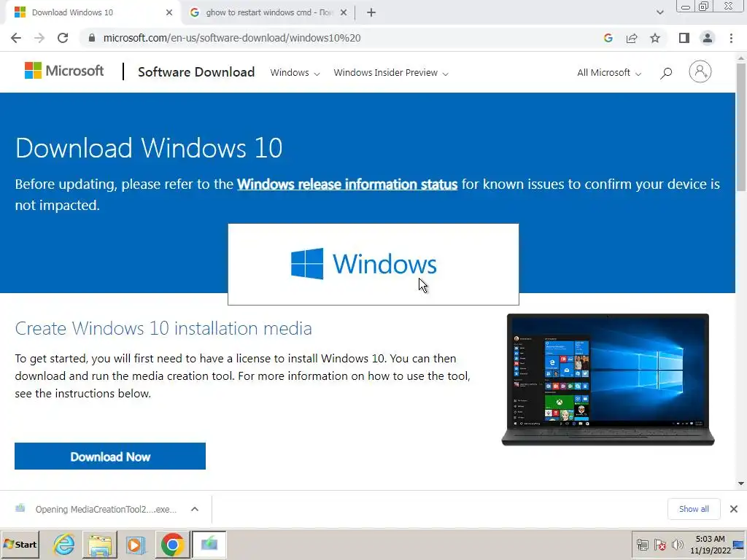Screen dimensions: 747x560
Task: Open the Windows release information status link
Action: (347, 184)
